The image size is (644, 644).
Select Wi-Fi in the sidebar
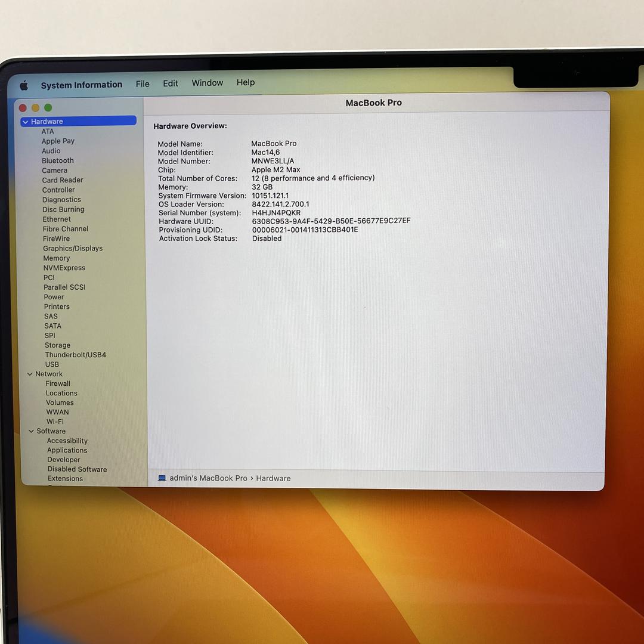pos(55,422)
